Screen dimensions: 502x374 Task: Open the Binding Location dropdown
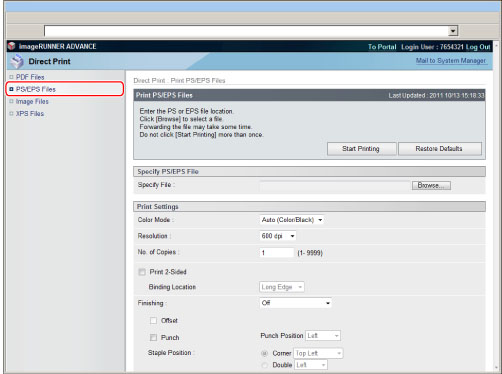click(x=282, y=287)
